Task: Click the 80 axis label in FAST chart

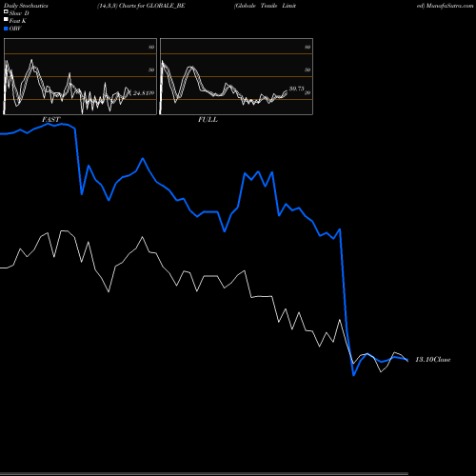Action: pyautogui.click(x=151, y=47)
